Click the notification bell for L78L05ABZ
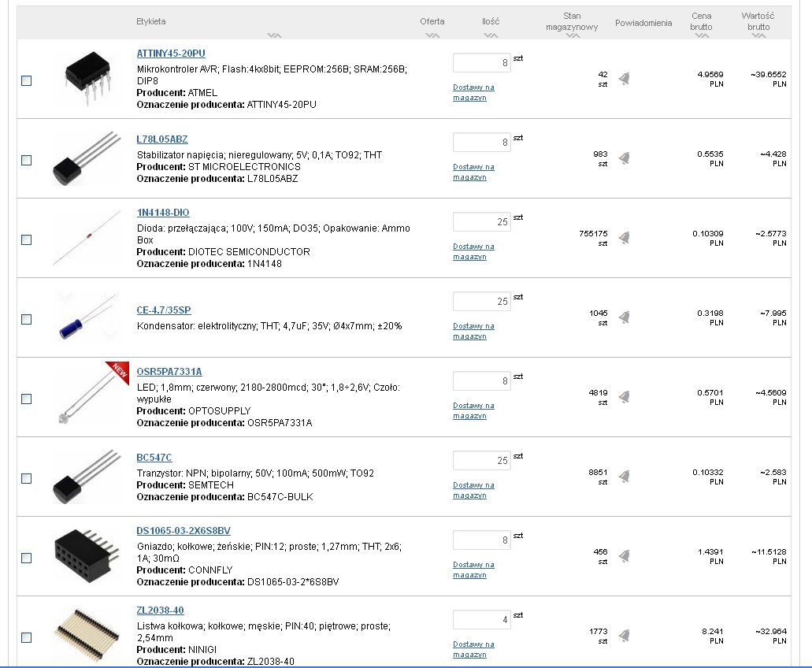Viewport: 812px width, 668px height. tap(625, 158)
